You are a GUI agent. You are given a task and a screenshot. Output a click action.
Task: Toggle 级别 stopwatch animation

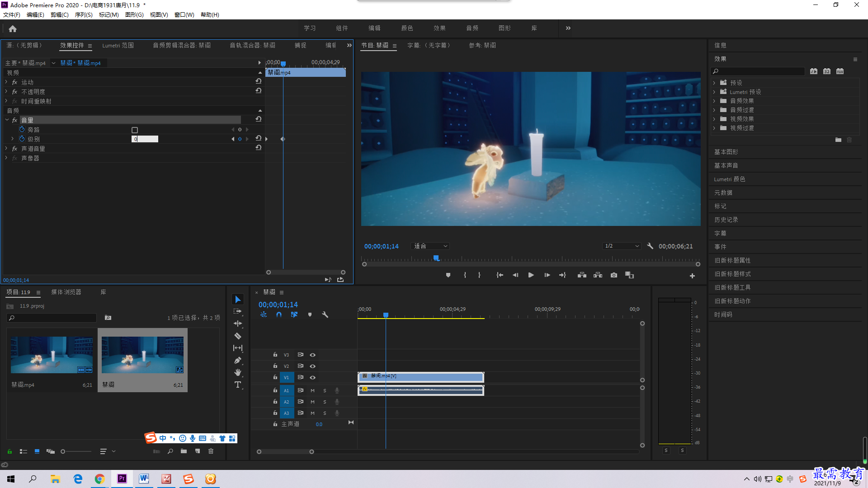(22, 139)
